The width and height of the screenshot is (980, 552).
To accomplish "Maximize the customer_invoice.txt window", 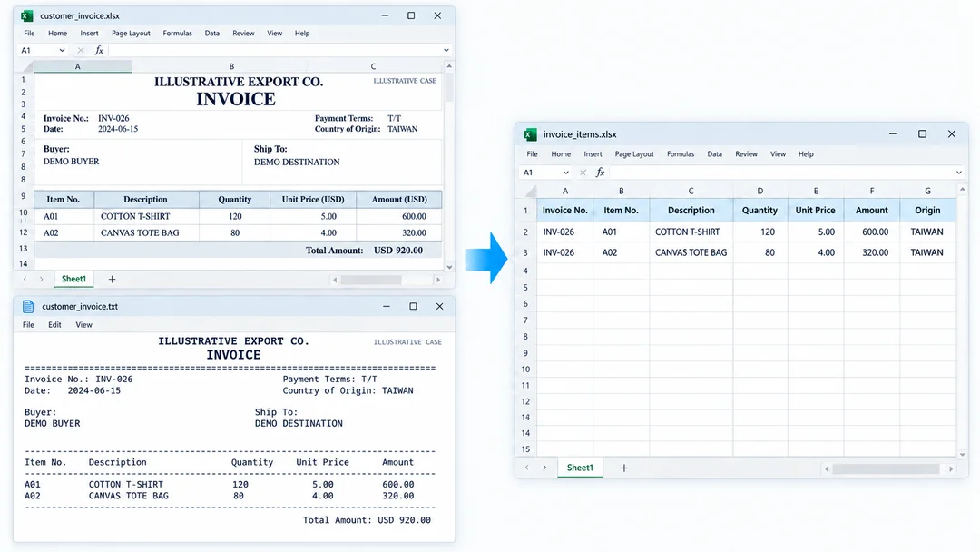I will click(x=413, y=306).
